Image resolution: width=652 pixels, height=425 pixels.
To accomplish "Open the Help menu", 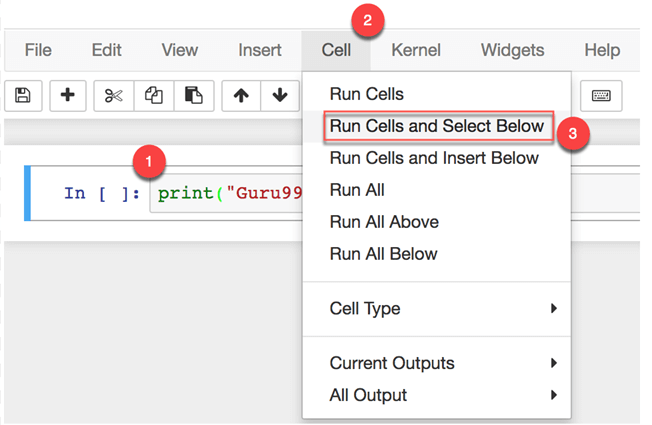I will [x=602, y=50].
